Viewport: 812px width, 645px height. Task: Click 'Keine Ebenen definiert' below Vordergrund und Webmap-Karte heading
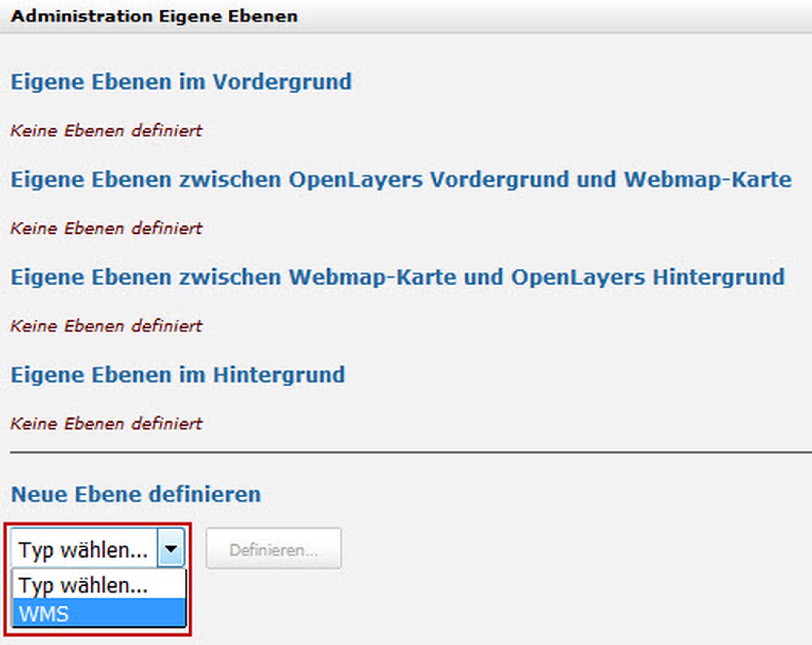click(106, 228)
